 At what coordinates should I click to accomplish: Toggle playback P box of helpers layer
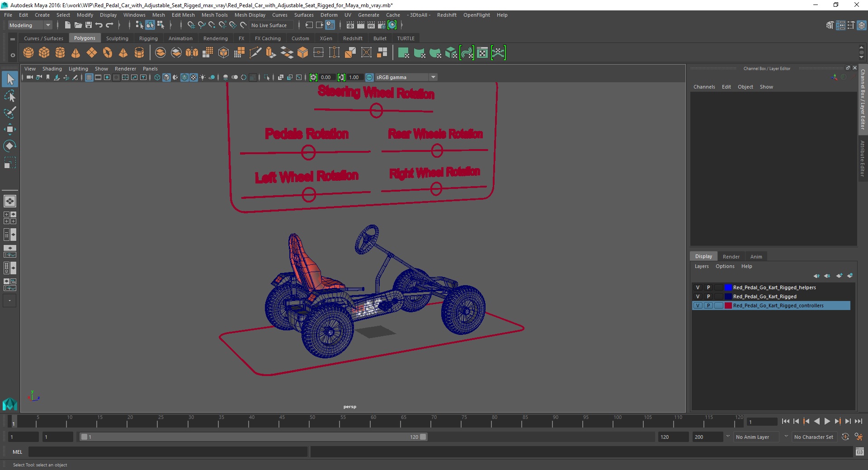point(708,287)
